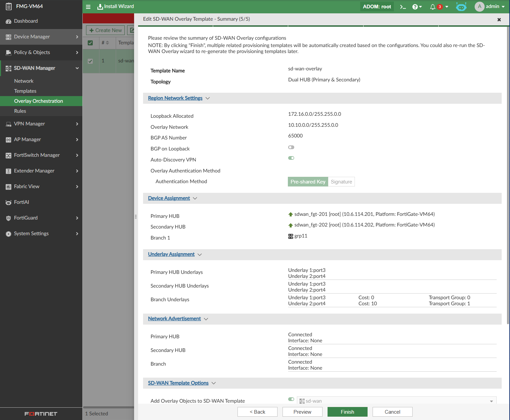Click the System Settings gear icon
This screenshot has height=420, width=510.
[9, 234]
